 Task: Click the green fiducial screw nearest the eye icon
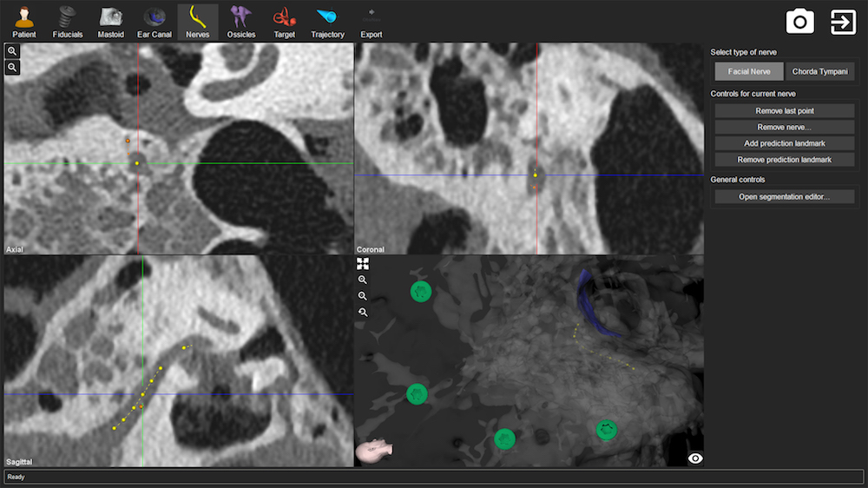pyautogui.click(x=606, y=429)
